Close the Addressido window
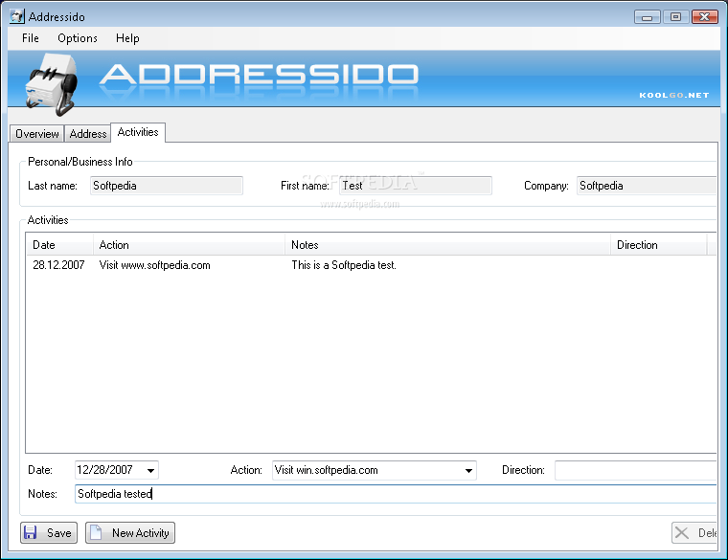The height and width of the screenshot is (560, 728). (x=705, y=17)
